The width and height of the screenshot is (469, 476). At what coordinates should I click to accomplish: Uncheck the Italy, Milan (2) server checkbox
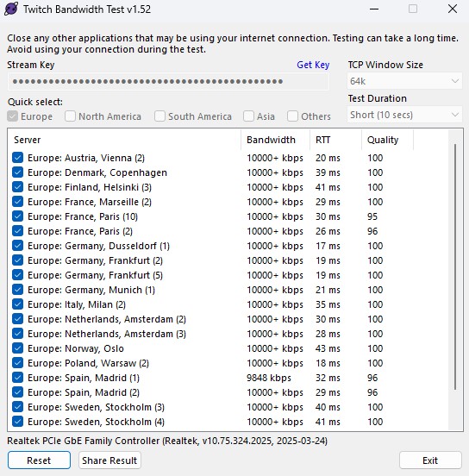coord(17,304)
